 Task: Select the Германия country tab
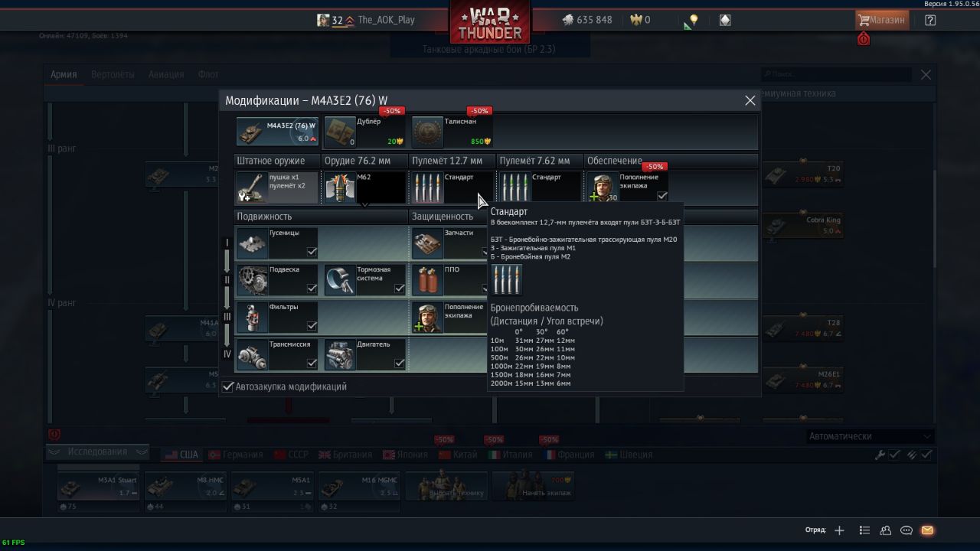[x=235, y=455]
